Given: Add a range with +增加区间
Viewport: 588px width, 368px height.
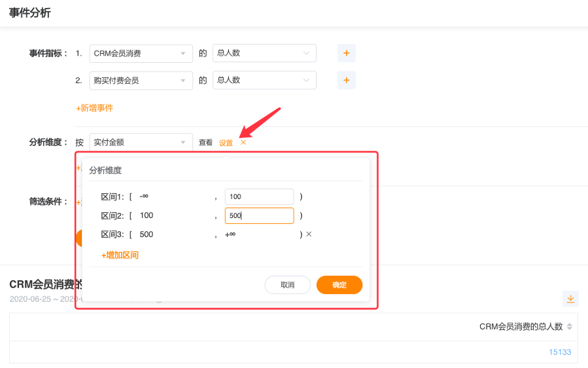Looking at the screenshot, I should (120, 255).
